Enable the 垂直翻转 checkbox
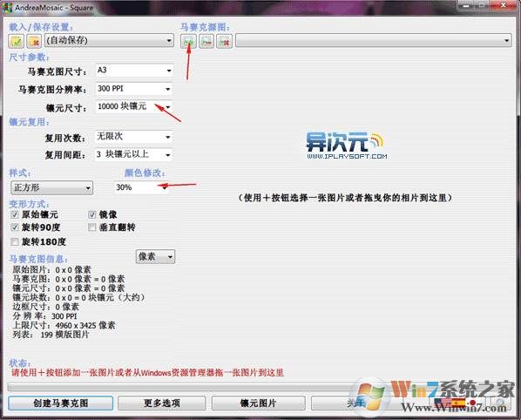 point(92,227)
